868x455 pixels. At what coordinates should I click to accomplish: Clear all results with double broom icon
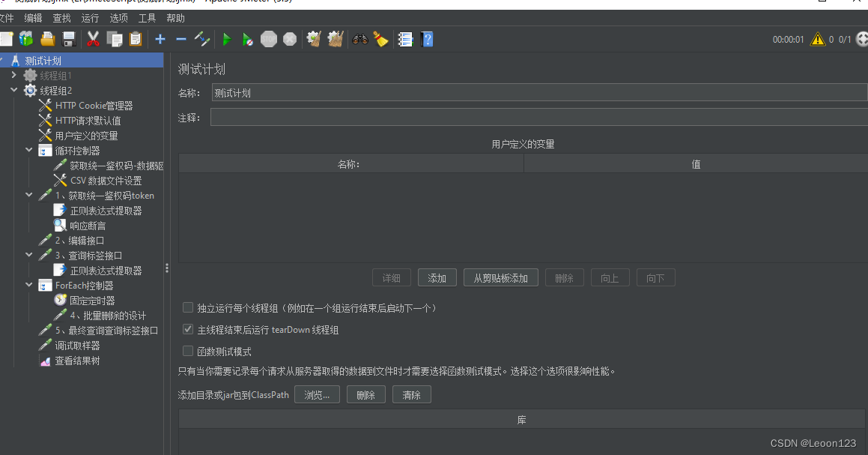(336, 39)
